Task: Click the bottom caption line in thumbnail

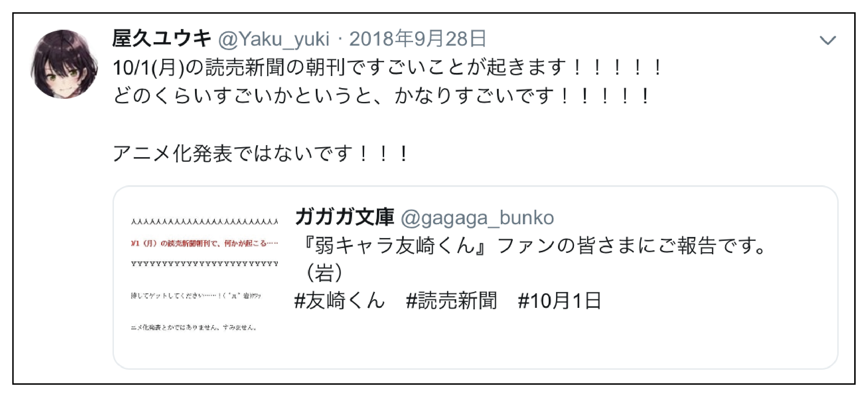Action: tap(194, 327)
